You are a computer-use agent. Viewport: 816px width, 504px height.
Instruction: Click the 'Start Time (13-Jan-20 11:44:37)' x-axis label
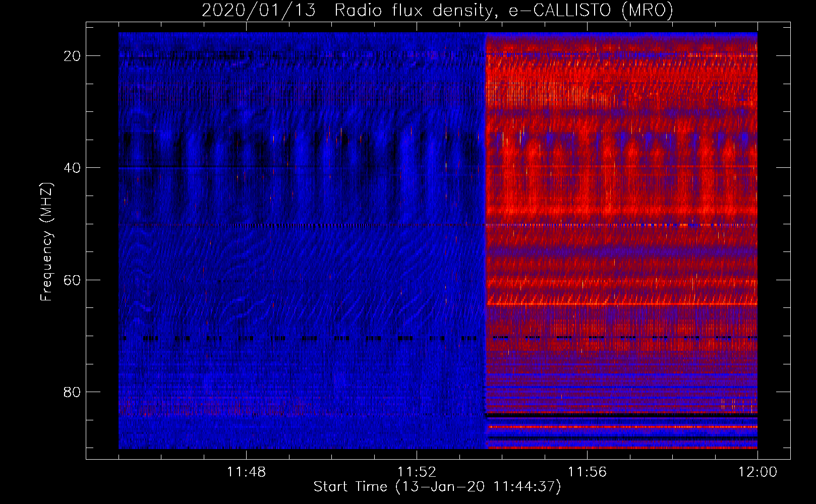coord(437,487)
